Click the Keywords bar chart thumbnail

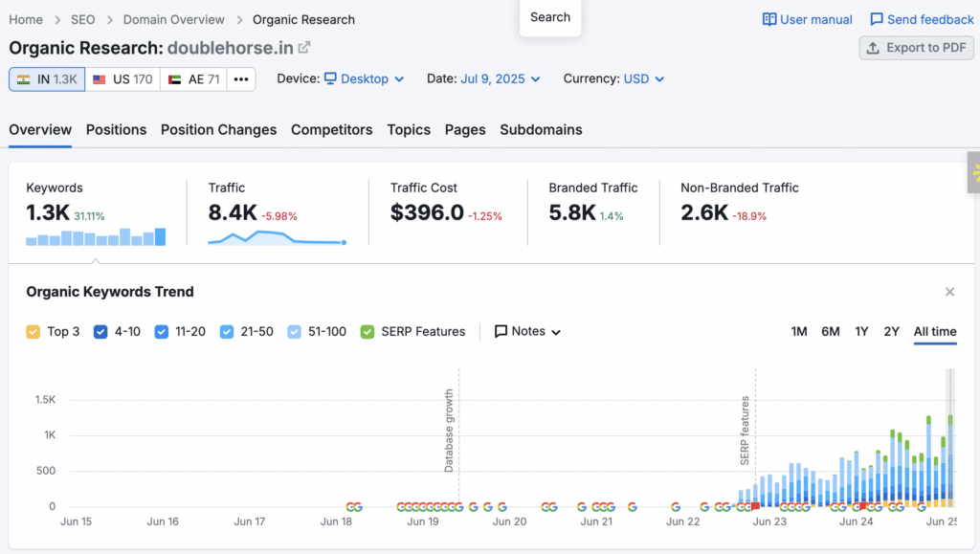click(96, 236)
